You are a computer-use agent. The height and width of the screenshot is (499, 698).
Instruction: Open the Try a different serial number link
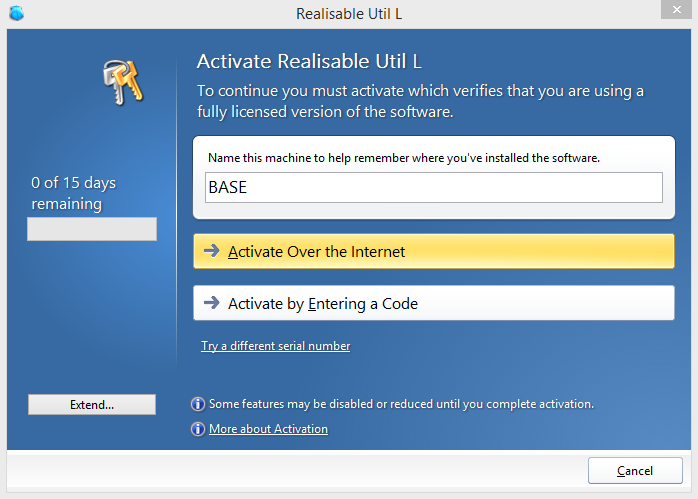click(x=275, y=346)
